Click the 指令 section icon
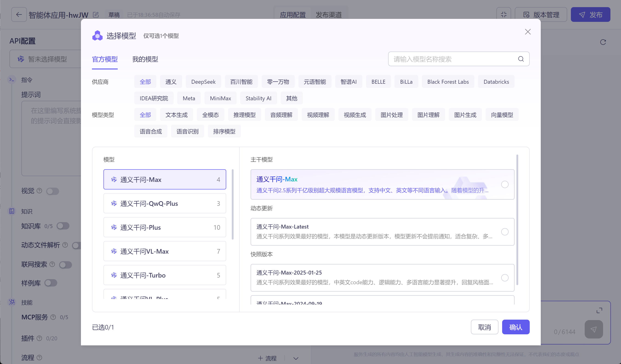Image resolution: width=621 pixels, height=364 pixels. click(x=11, y=79)
